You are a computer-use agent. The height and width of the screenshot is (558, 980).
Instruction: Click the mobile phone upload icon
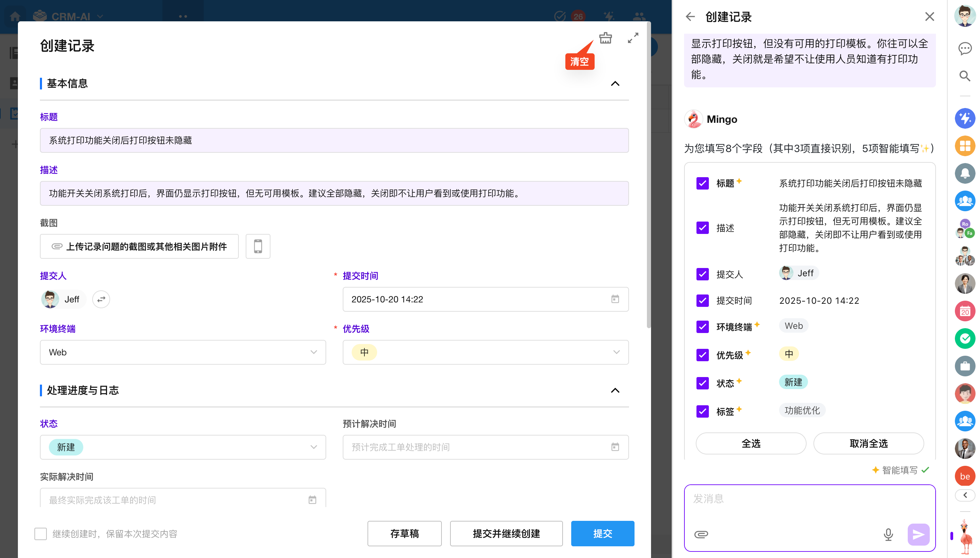(x=258, y=246)
